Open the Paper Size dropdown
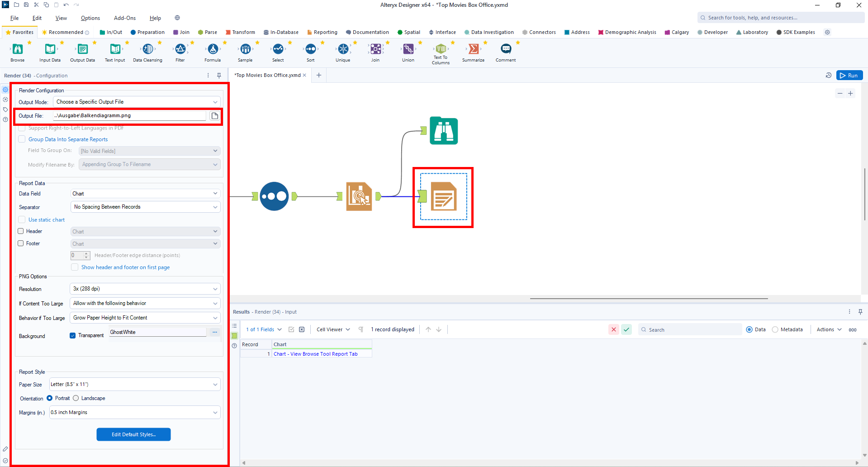The height and width of the screenshot is (467, 868). (x=135, y=384)
